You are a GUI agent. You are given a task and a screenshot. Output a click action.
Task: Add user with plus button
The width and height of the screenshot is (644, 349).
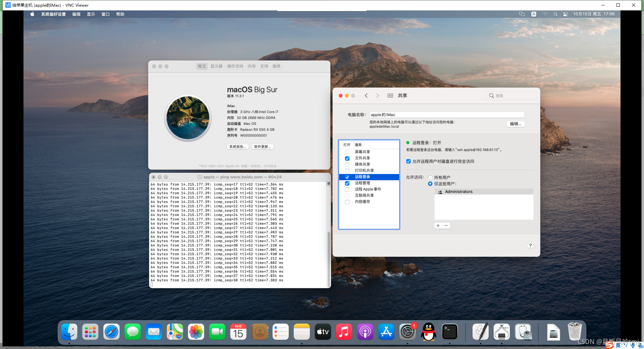click(x=438, y=226)
